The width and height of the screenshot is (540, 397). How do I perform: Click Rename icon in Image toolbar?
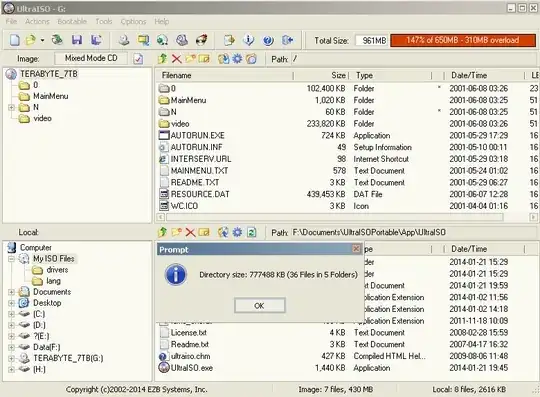[x=204, y=59]
